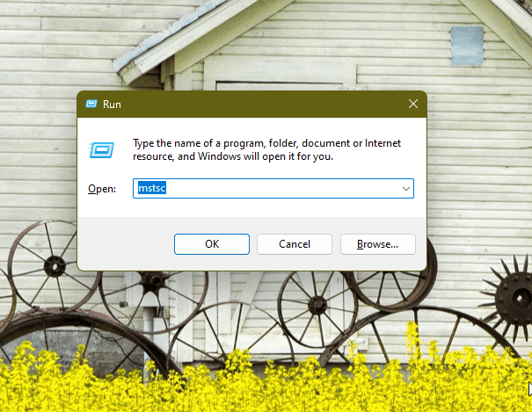Click the "Run" title text
This screenshot has width=532, height=412.
pos(112,105)
